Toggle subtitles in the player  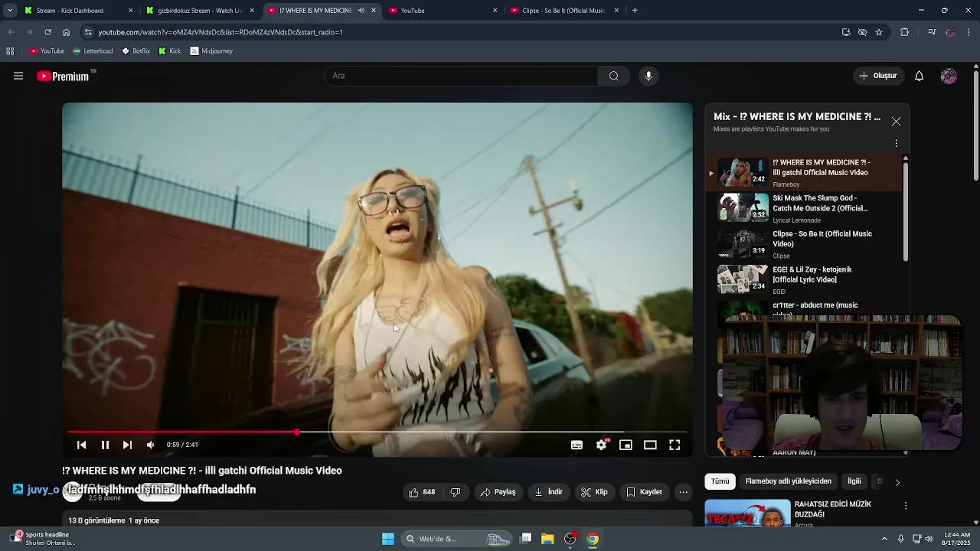pos(577,445)
